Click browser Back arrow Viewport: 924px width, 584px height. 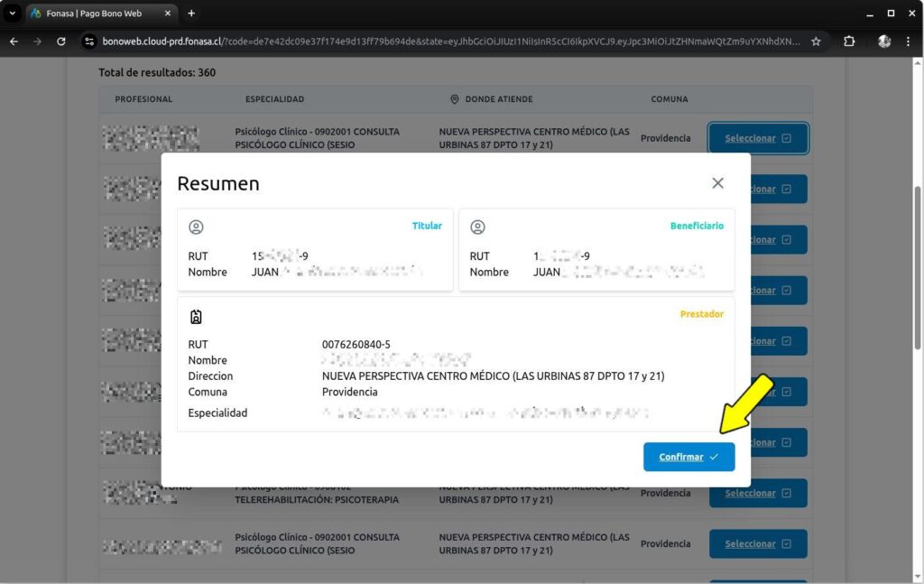(14, 42)
